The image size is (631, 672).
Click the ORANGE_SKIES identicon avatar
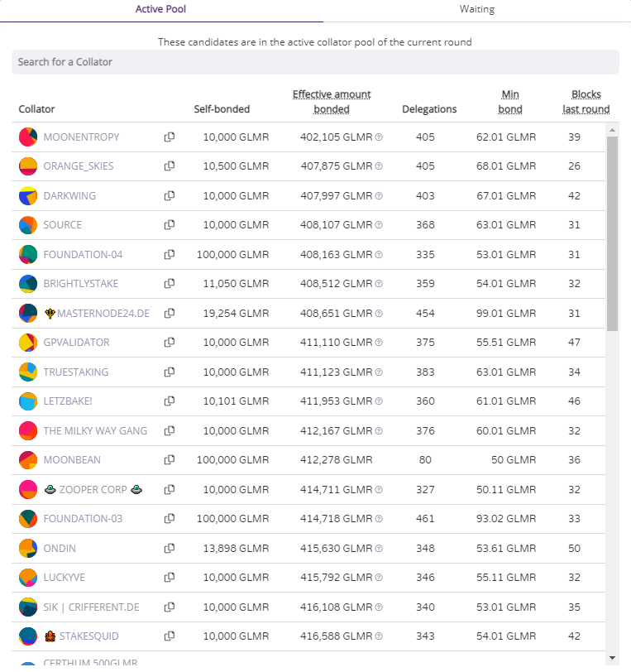click(x=28, y=166)
